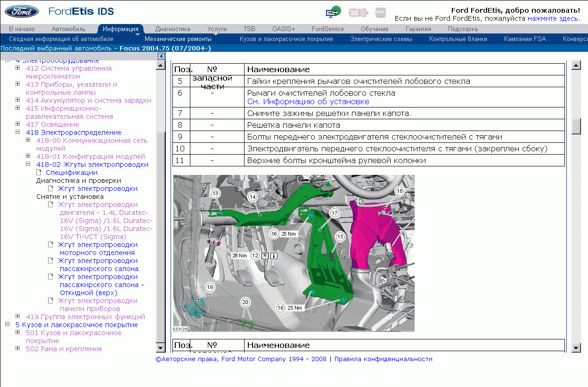Image resolution: width=588 pixels, height=387 pixels.
Task: Click the content pane scroll down arrow
Action: pos(576,348)
